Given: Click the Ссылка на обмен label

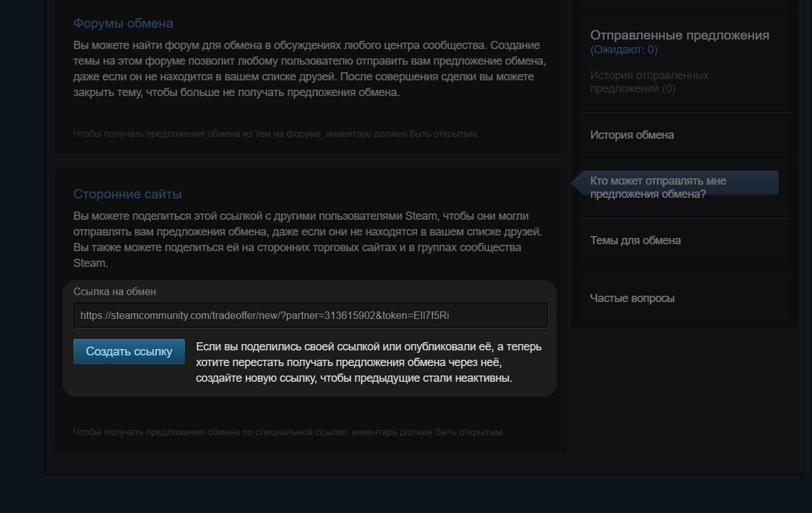Looking at the screenshot, I should [115, 291].
